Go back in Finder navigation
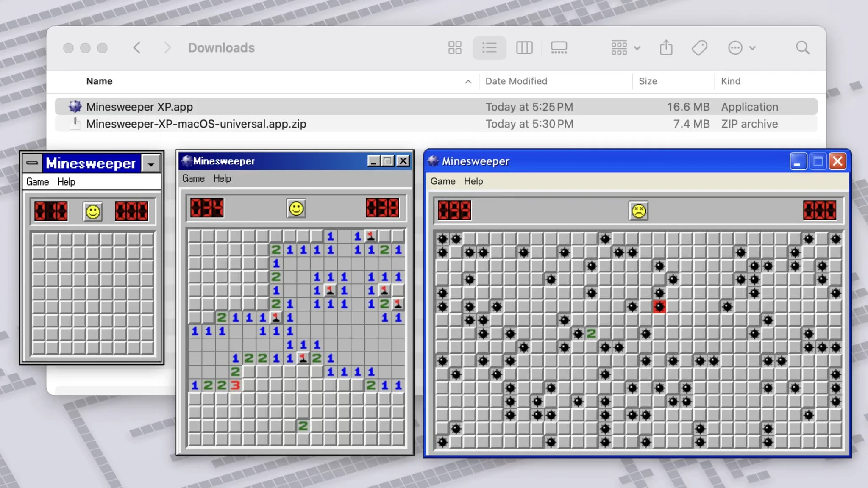The height and width of the screenshot is (488, 868). click(137, 48)
